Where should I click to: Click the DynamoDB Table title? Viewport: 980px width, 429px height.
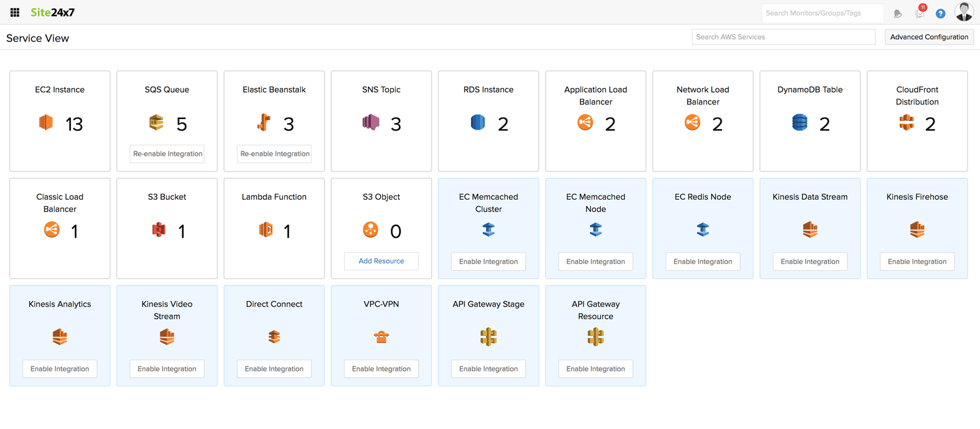(x=810, y=89)
